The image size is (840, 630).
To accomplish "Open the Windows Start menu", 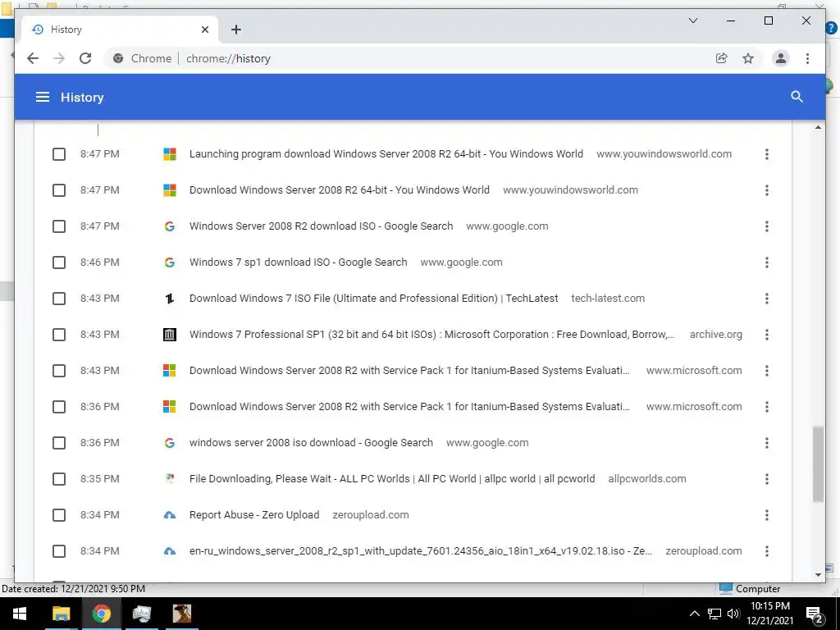I will click(20, 614).
